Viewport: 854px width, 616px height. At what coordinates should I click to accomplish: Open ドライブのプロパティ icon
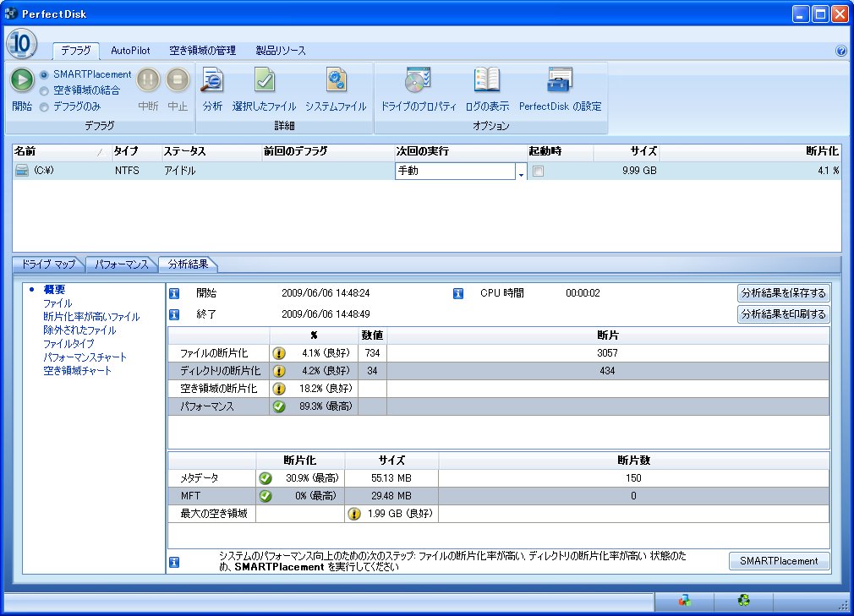418,80
